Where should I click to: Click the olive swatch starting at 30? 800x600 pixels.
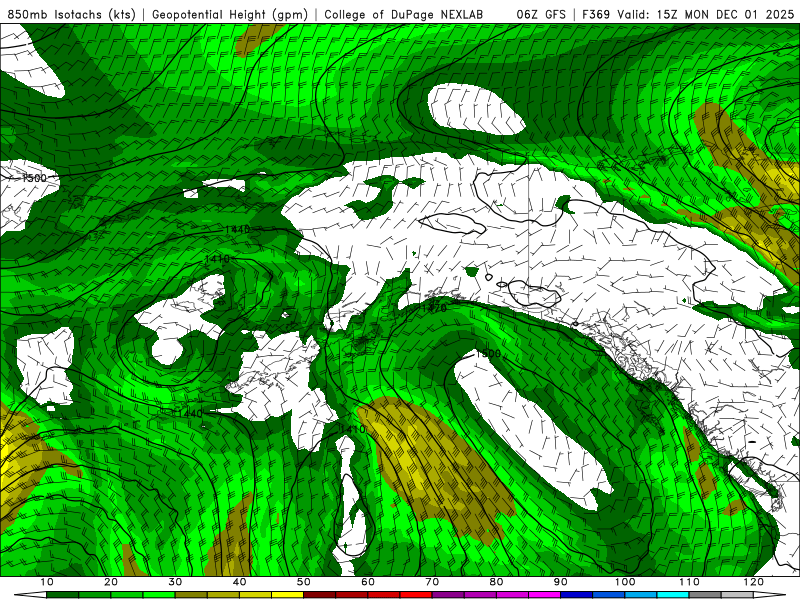(x=191, y=595)
